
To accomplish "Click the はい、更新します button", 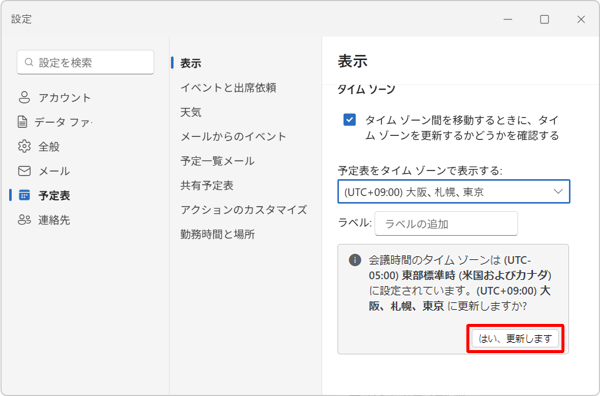I will (x=515, y=339).
